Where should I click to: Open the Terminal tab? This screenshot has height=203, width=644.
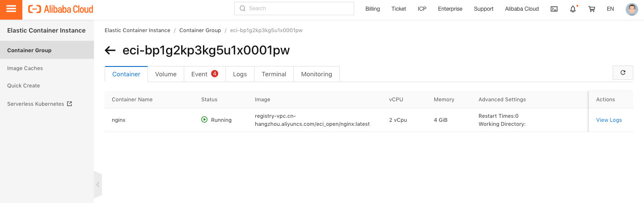274,74
